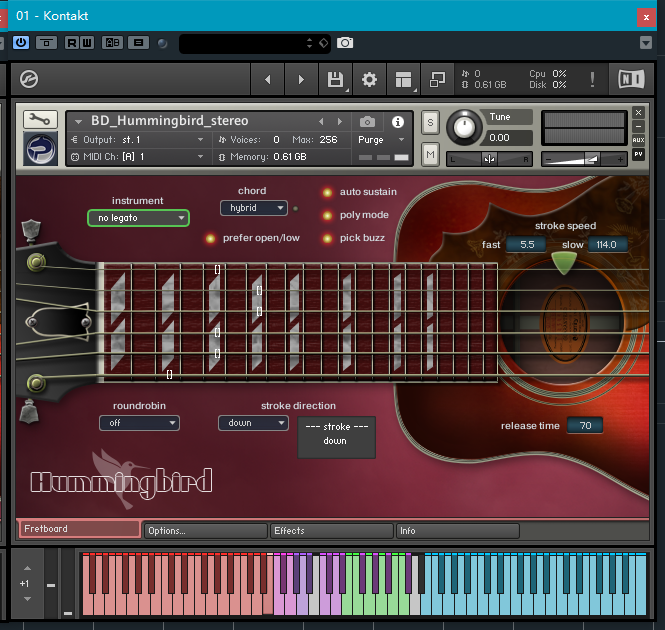This screenshot has height=630, width=665.
Task: Click the pan L-R slider
Action: point(489,159)
